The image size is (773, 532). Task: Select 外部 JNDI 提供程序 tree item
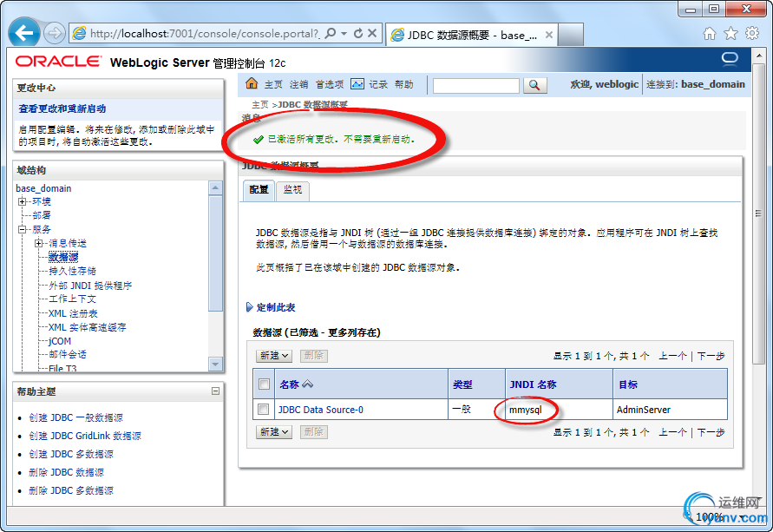tap(90, 286)
